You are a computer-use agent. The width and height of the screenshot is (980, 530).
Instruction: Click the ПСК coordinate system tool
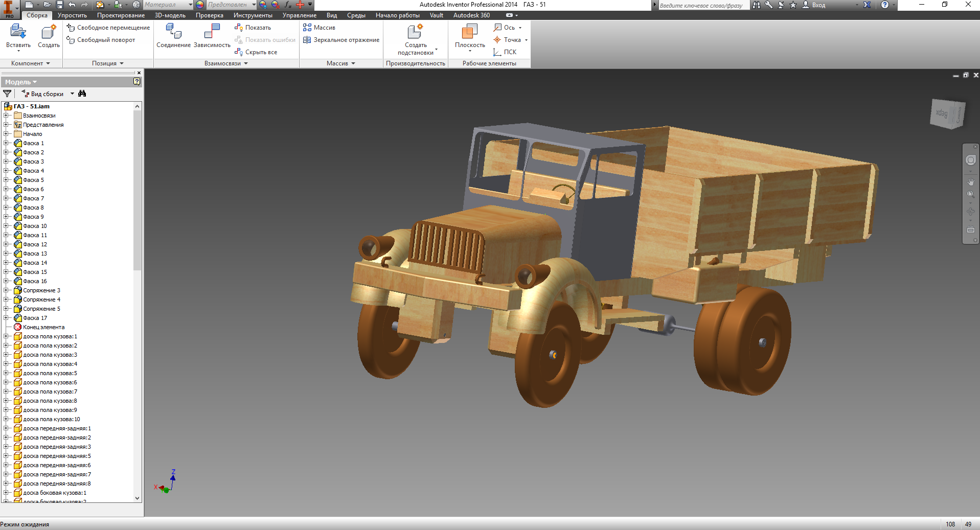point(505,52)
